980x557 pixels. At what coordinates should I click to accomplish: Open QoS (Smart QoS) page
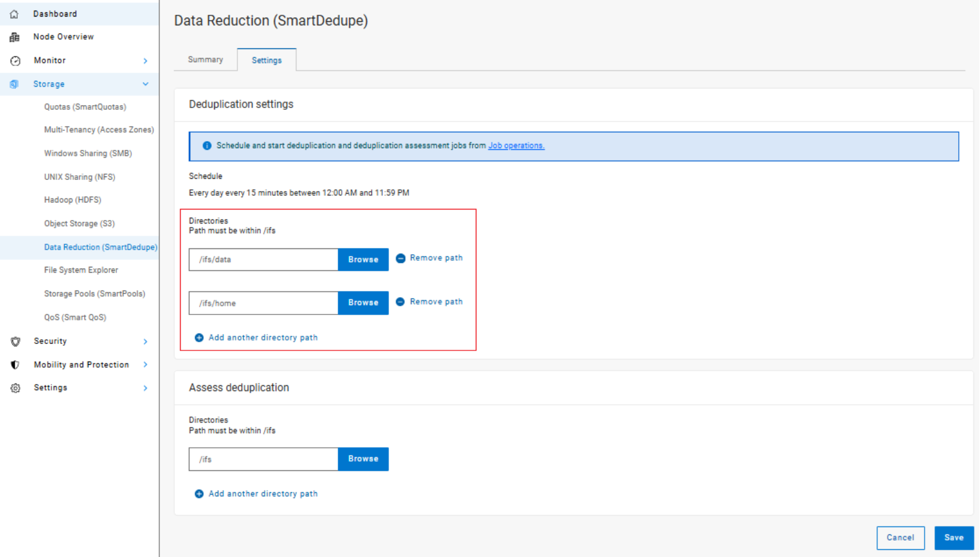point(75,317)
